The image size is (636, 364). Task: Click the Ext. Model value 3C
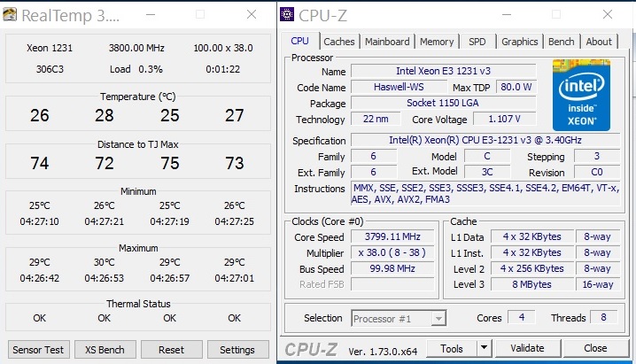486,172
